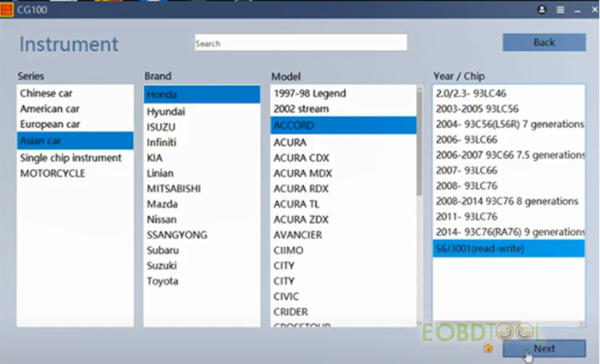
Task: Choose 2011- 93LC76 chip
Action: click(509, 217)
